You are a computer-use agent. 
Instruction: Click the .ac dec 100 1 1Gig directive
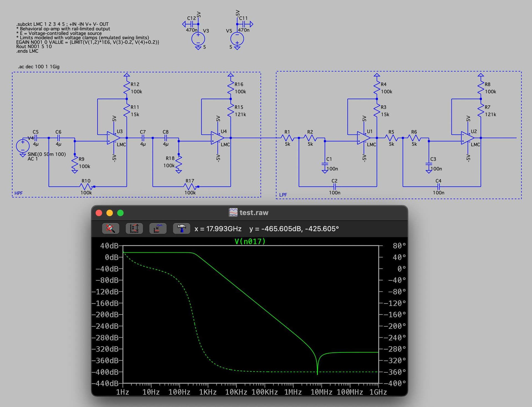point(39,67)
